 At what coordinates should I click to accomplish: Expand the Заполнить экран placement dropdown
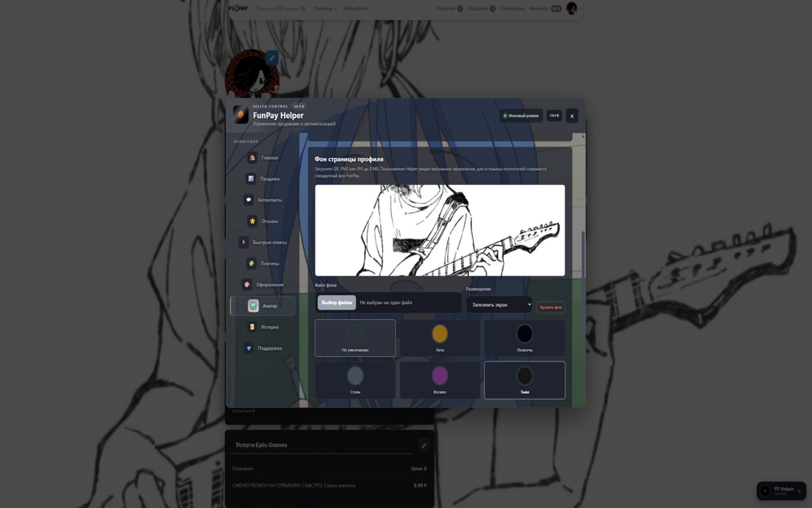pyautogui.click(x=499, y=305)
